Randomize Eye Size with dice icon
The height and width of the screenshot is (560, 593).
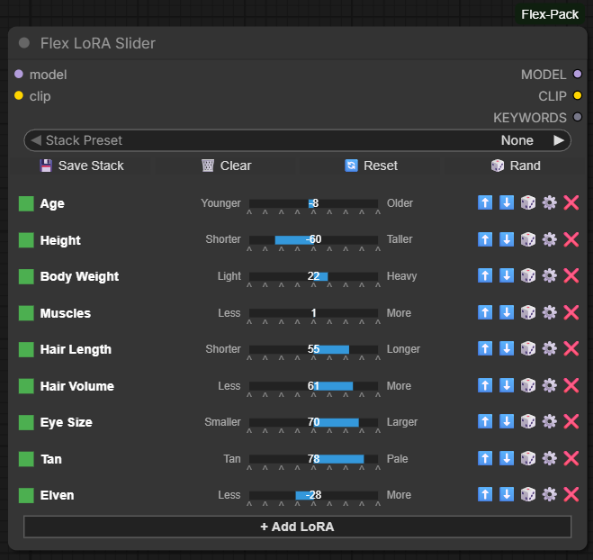pyautogui.click(x=528, y=422)
